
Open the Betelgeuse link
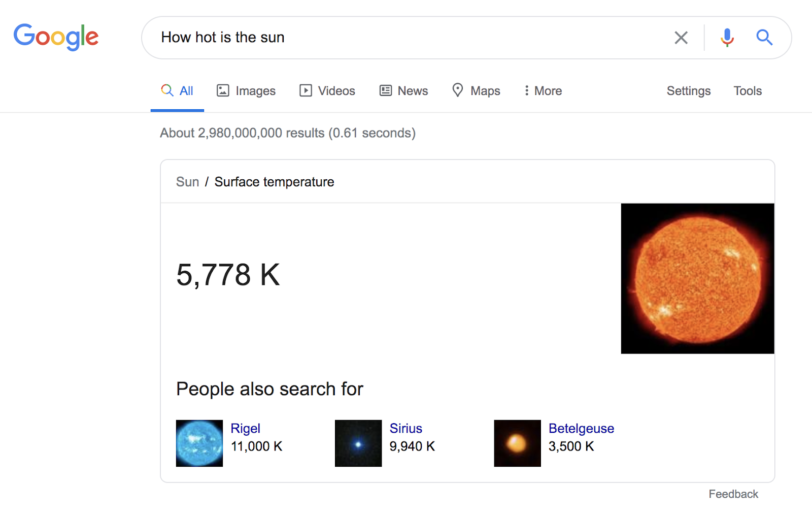[x=582, y=428]
